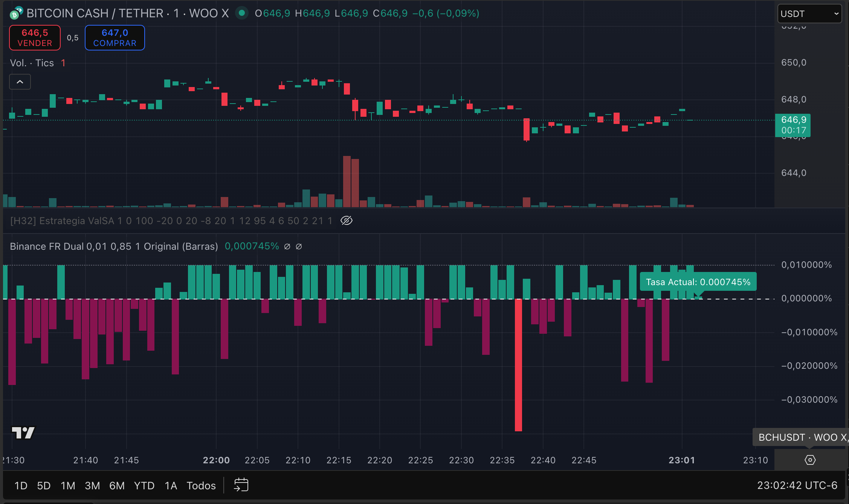
Task: Click first empty-value symbol after 0,000745%
Action: pos(287,246)
